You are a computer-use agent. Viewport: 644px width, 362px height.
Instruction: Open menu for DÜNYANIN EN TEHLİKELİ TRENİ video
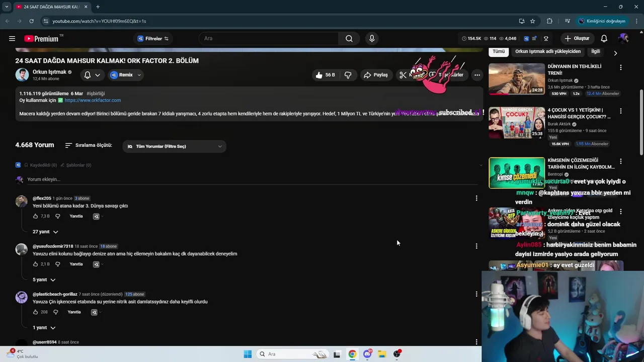pos(620,67)
